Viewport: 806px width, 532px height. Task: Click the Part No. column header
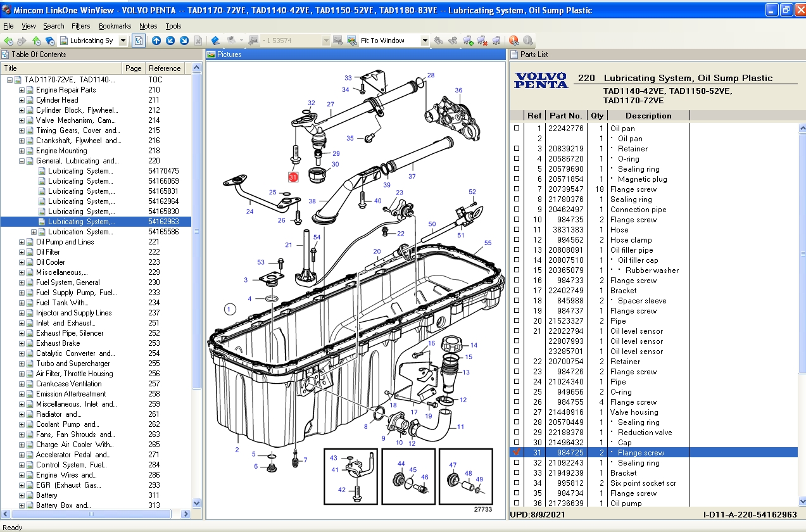(565, 116)
